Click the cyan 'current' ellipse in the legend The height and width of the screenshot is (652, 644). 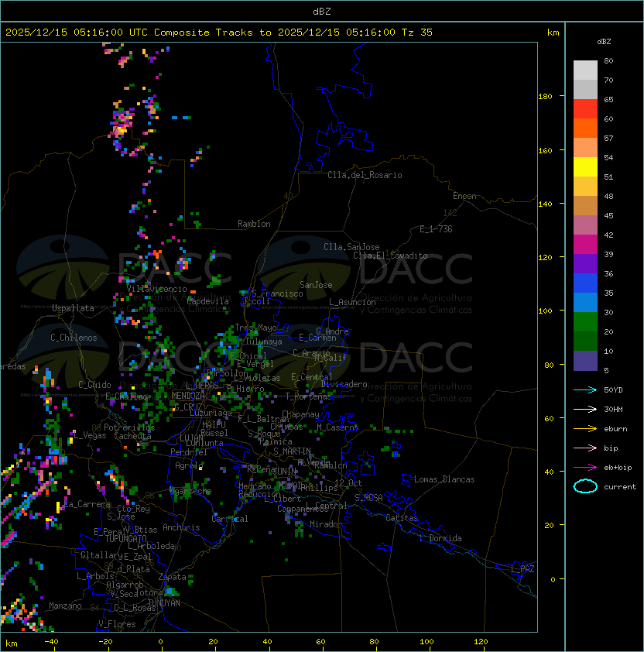(585, 486)
